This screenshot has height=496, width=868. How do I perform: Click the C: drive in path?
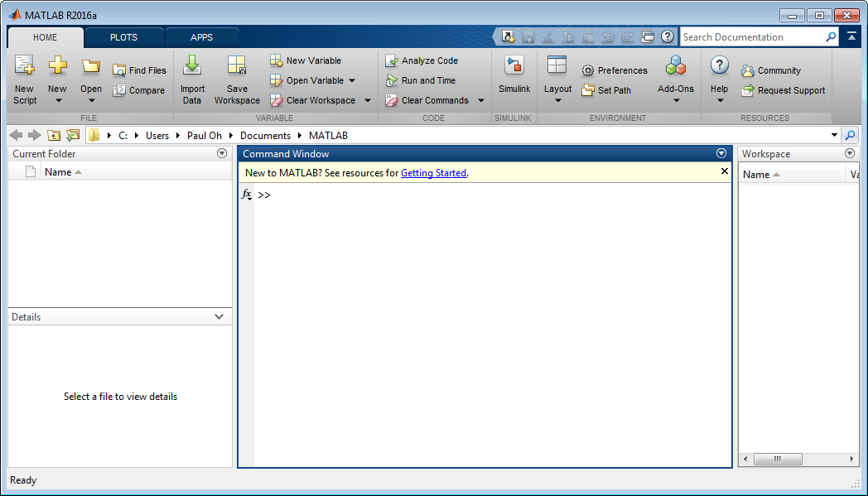click(x=123, y=136)
